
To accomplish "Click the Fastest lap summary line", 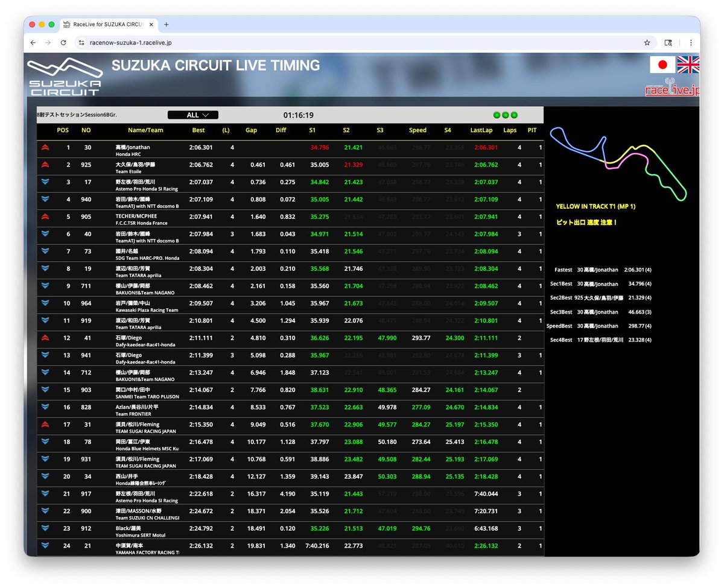I will pyautogui.click(x=603, y=270).
